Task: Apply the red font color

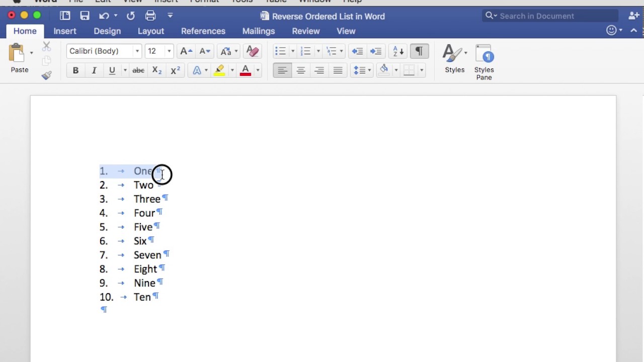Action: pos(246,71)
